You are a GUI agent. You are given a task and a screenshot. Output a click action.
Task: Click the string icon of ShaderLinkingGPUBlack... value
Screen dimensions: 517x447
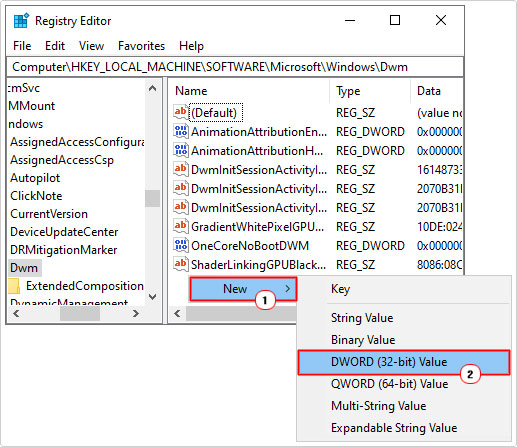tap(181, 264)
